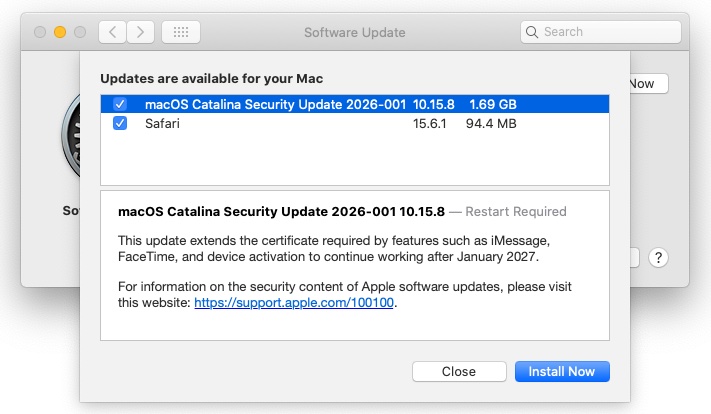Show all preferences grid icon
This screenshot has height=414, width=711.
pos(181,32)
